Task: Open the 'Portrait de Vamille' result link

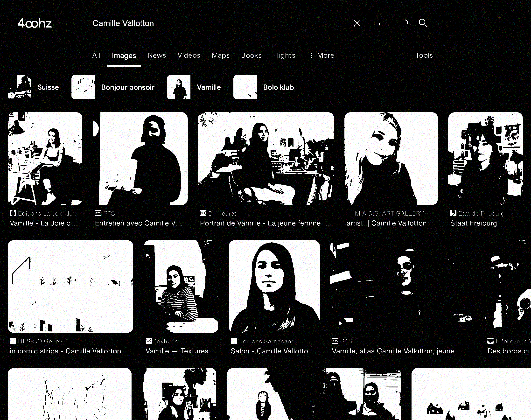Action: 265,223
